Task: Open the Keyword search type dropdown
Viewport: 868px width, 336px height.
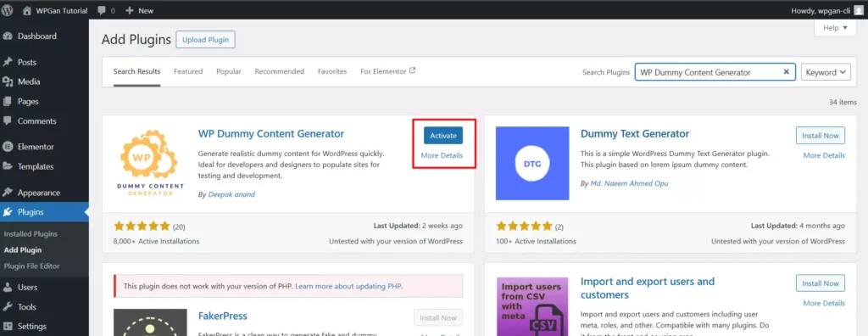Action: click(826, 72)
